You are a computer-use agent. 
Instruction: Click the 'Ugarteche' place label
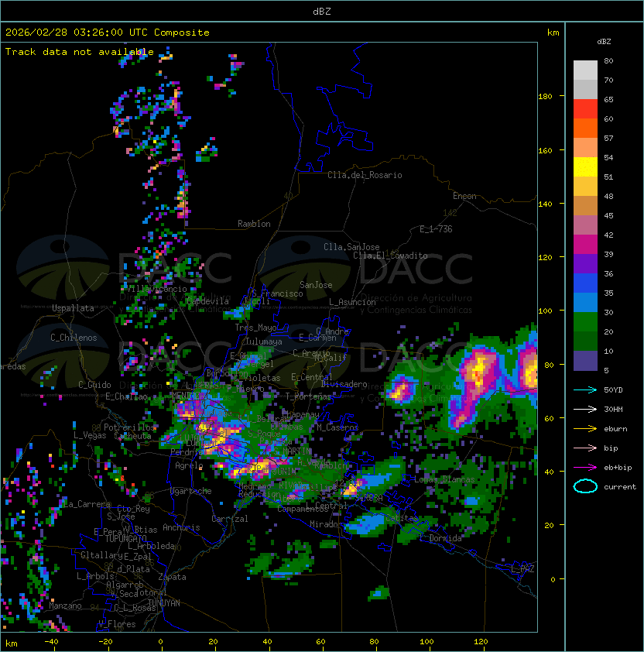[191, 491]
